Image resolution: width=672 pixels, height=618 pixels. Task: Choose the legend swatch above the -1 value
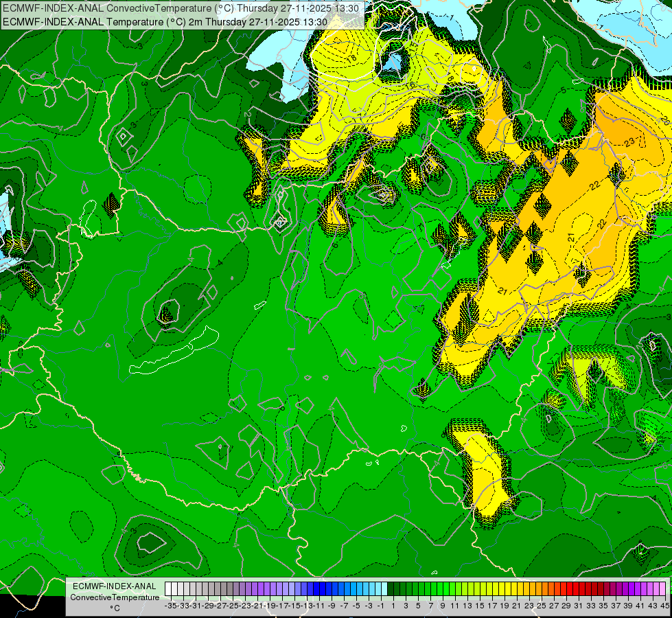[378, 589]
